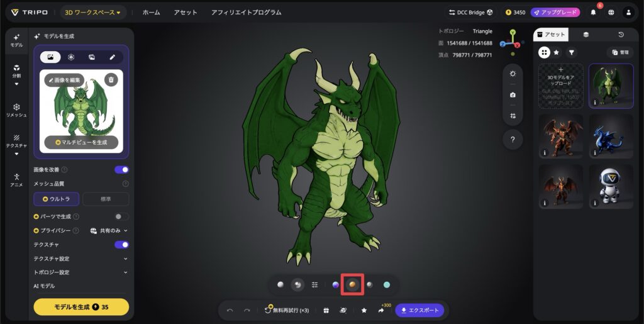
Task: Open the help question mark button
Action: click(x=513, y=140)
